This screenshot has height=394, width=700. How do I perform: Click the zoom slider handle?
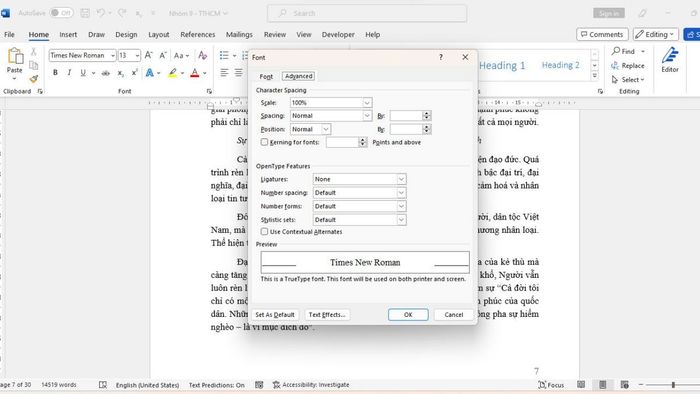pyautogui.click(x=673, y=385)
